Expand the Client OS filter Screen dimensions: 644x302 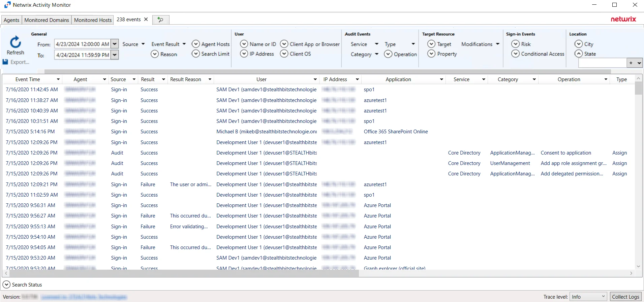[x=284, y=54]
